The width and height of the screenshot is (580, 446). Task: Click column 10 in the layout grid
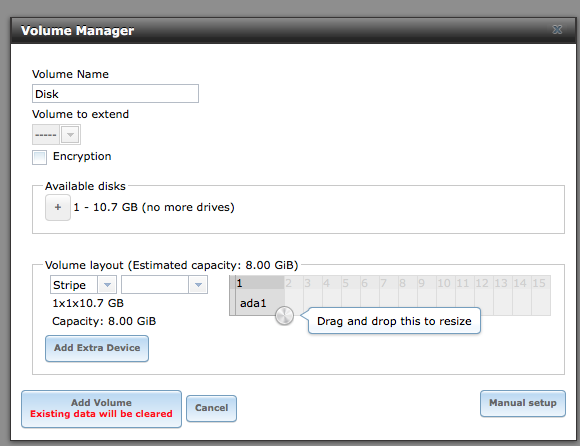click(x=446, y=283)
